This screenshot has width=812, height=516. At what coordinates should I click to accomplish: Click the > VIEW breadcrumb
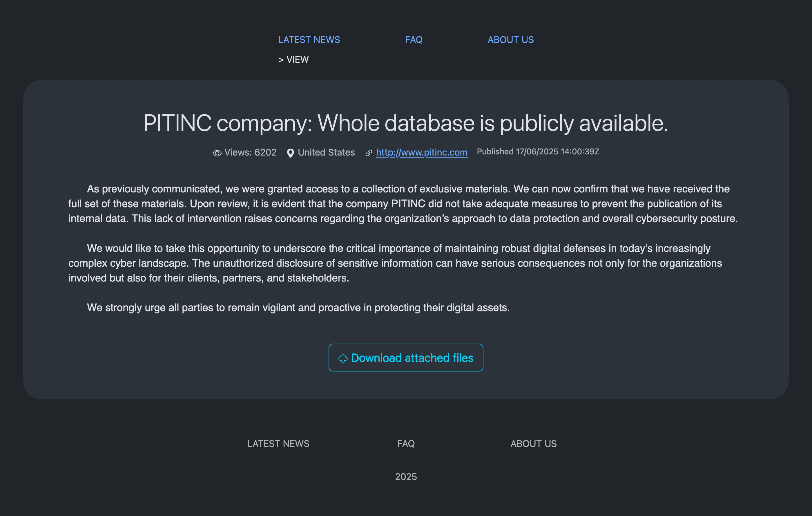[x=293, y=59]
